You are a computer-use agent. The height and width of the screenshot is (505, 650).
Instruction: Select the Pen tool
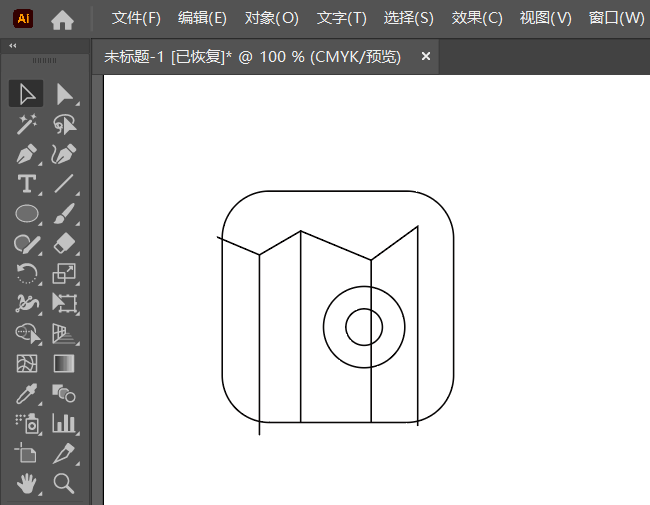click(x=27, y=154)
